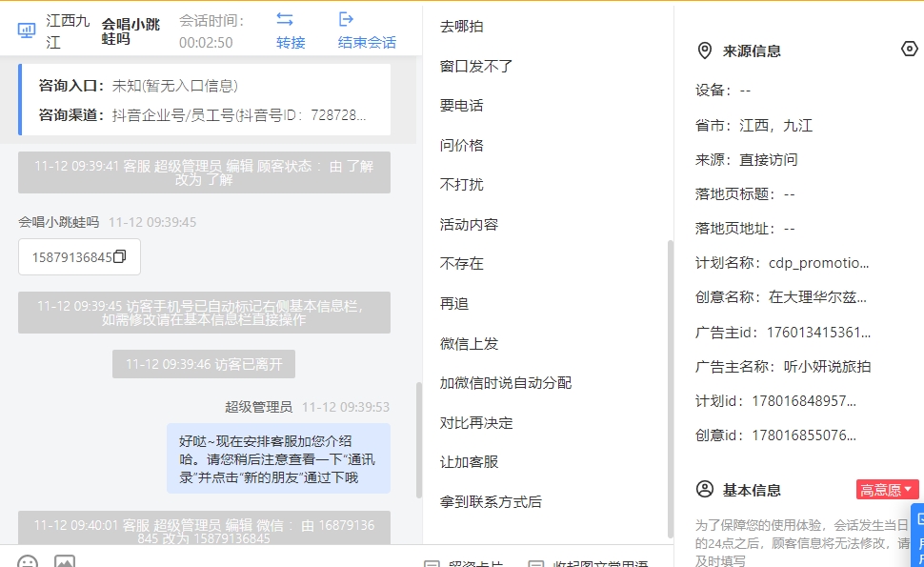Choose the quick reply 加微信时说自动分配
The image size is (924, 567).
coord(506,383)
